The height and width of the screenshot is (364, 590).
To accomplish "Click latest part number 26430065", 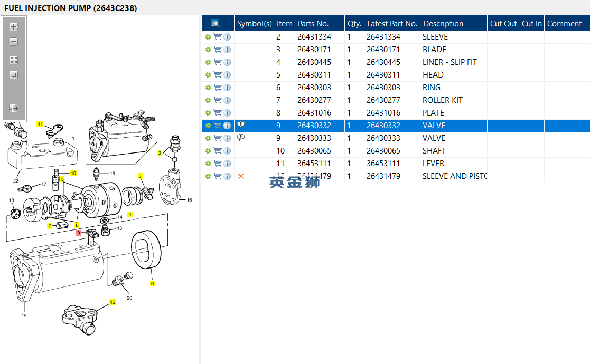I will point(383,151).
